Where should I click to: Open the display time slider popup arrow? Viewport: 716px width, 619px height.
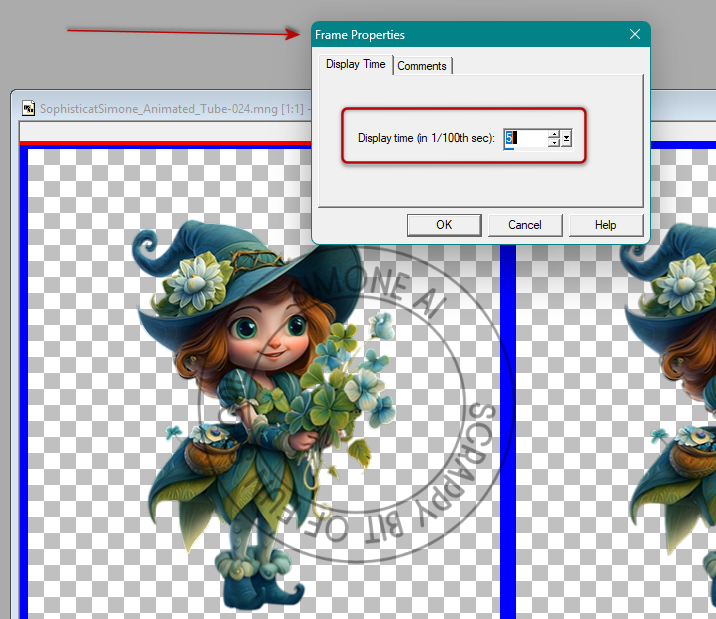(566, 138)
